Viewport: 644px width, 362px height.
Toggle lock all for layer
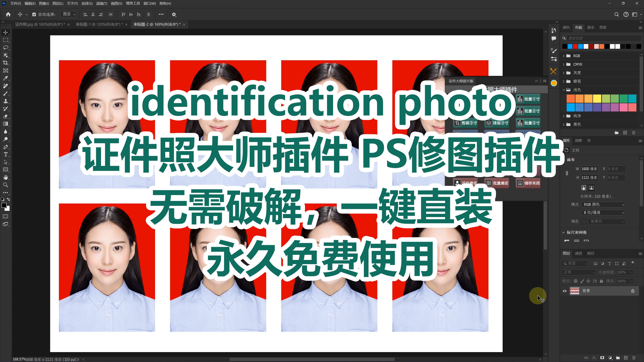[x=601, y=281]
